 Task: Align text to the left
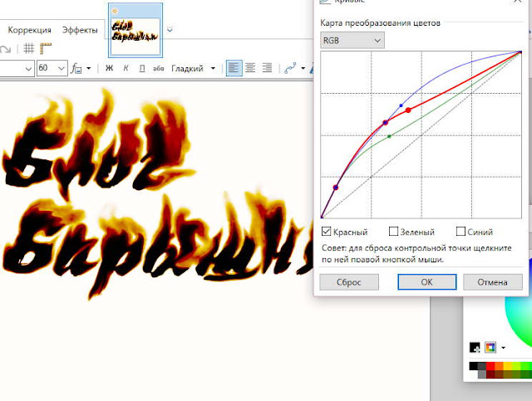pyautogui.click(x=234, y=68)
